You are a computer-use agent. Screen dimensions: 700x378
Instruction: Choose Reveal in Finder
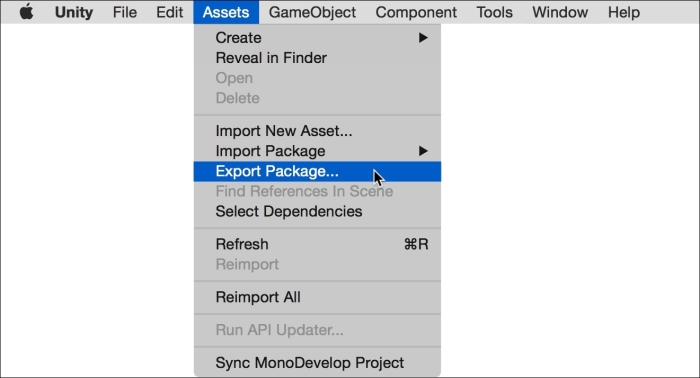coord(317,58)
